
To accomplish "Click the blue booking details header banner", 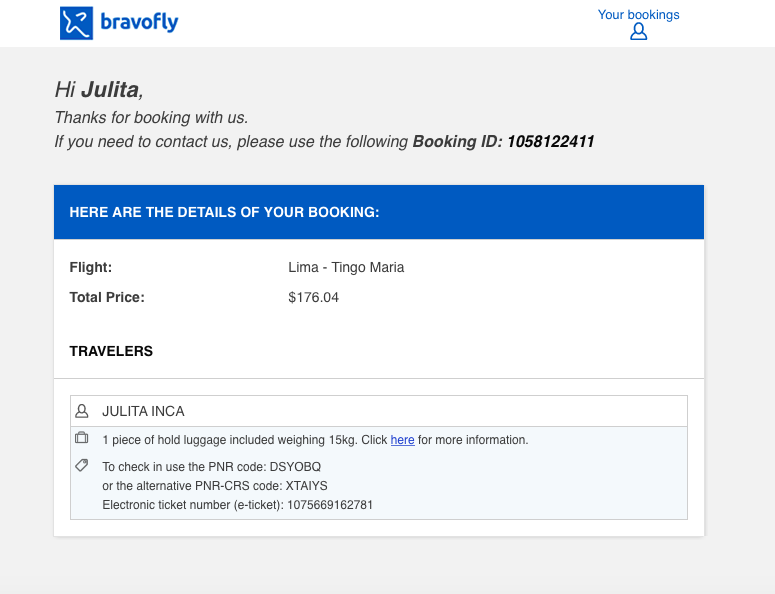I will coord(379,212).
